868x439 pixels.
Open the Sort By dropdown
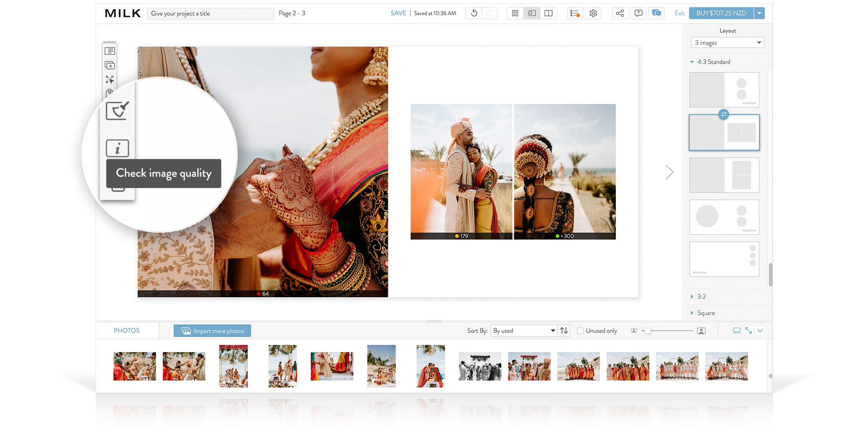[524, 331]
